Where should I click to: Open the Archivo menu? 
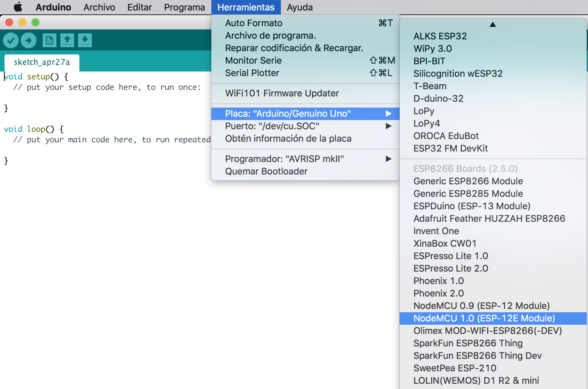[x=99, y=7]
